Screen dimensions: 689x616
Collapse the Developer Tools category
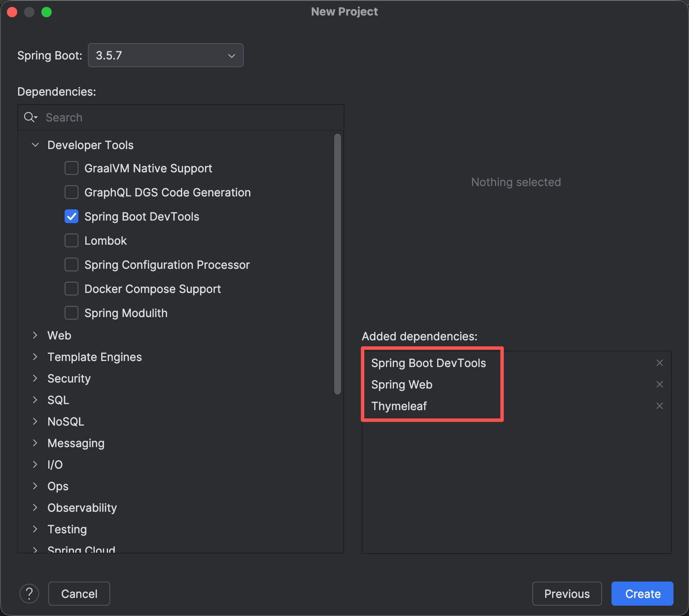[35, 145]
